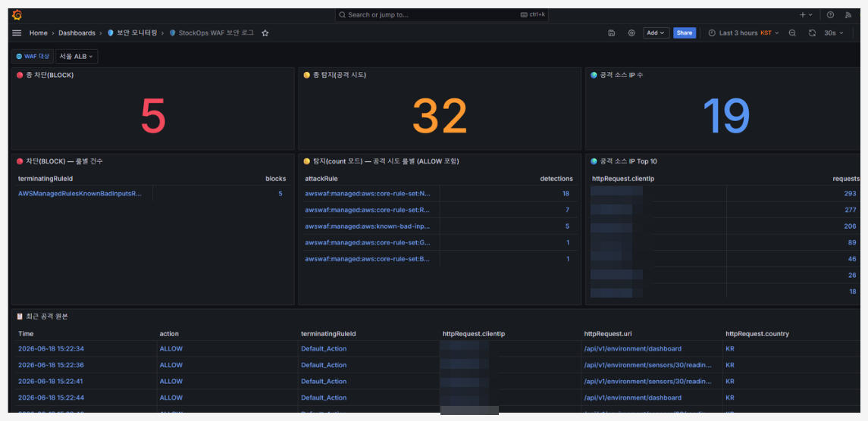Sort by detections column header

(x=556, y=179)
